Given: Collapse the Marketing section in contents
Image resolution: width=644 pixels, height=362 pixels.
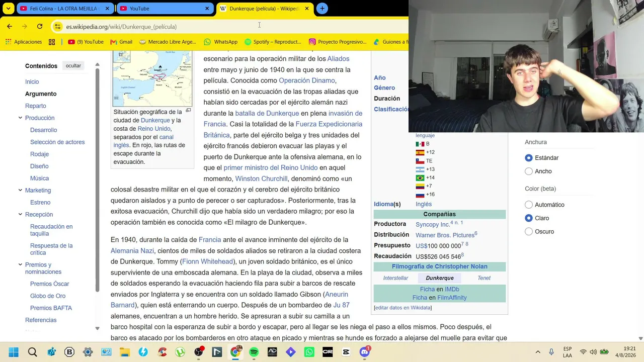Looking at the screenshot, I should (20, 191).
